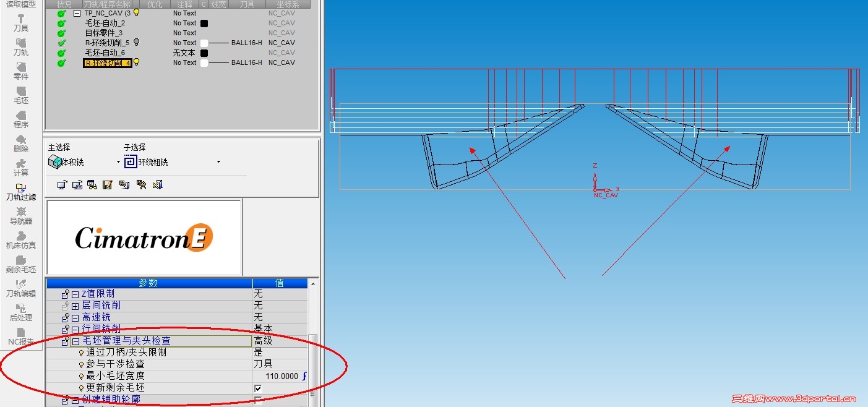Launch 机床仿真 machine simulation
The width and height of the screenshot is (868, 407).
[21, 240]
